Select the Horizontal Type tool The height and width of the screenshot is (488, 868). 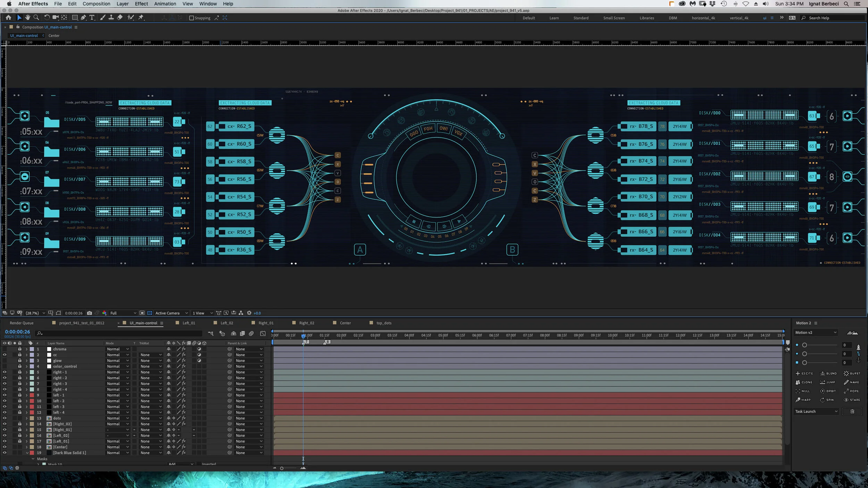(x=92, y=18)
